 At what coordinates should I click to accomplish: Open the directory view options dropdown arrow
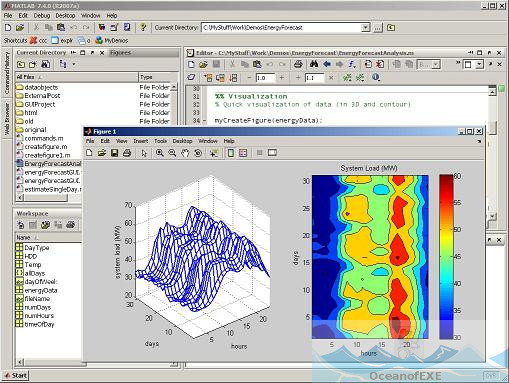click(x=74, y=64)
